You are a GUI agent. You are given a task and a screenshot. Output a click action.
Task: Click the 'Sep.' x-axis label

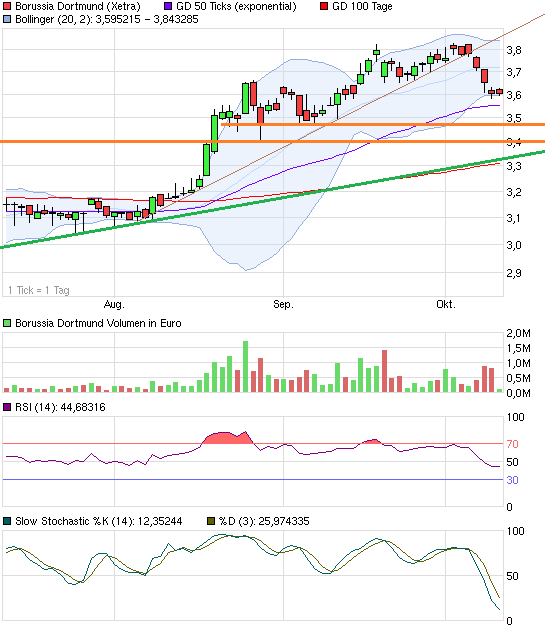click(x=284, y=304)
